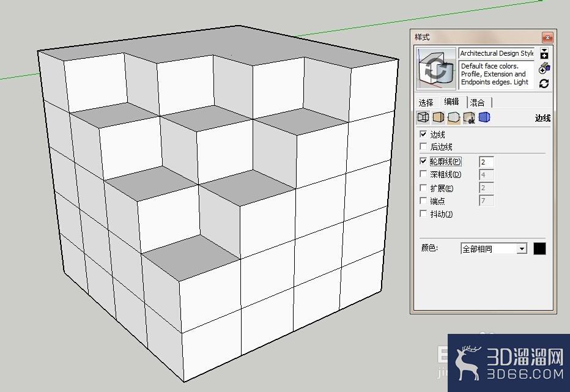Click the create new style icon
The width and height of the screenshot is (570, 392).
click(x=544, y=68)
